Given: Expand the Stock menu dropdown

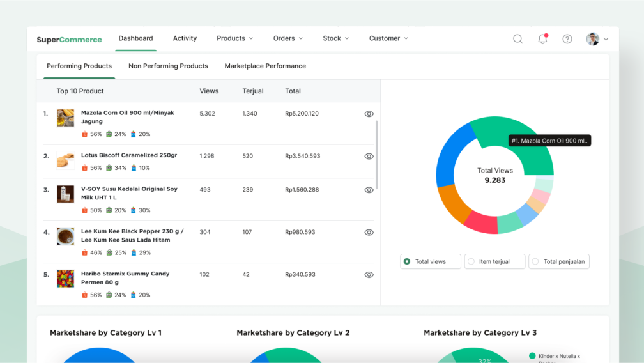Looking at the screenshot, I should click(x=335, y=38).
